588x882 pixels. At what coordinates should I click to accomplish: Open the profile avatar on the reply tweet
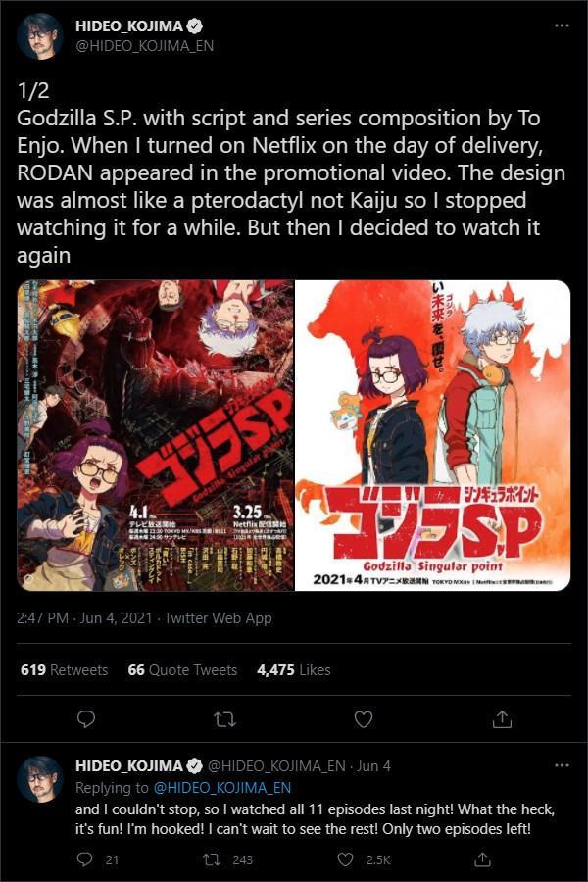click(40, 779)
